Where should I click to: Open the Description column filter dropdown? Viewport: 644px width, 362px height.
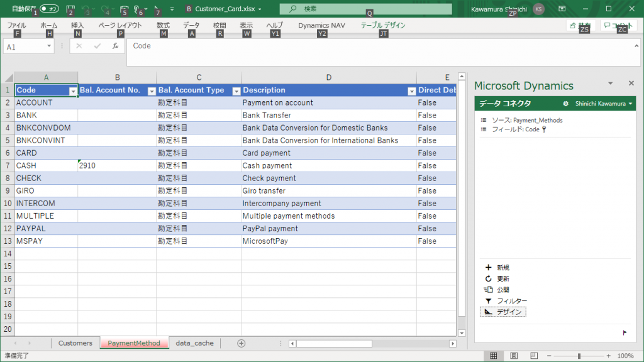[x=411, y=91]
